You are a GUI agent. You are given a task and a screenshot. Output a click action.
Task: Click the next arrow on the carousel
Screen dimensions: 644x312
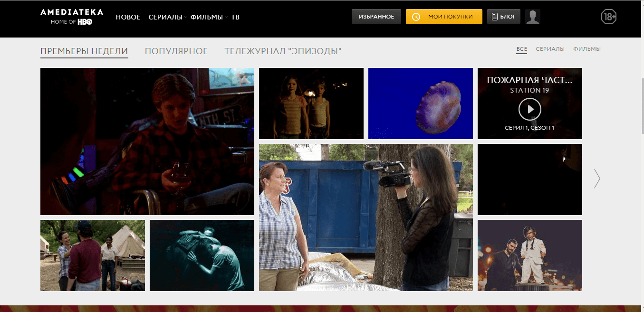pyautogui.click(x=597, y=179)
